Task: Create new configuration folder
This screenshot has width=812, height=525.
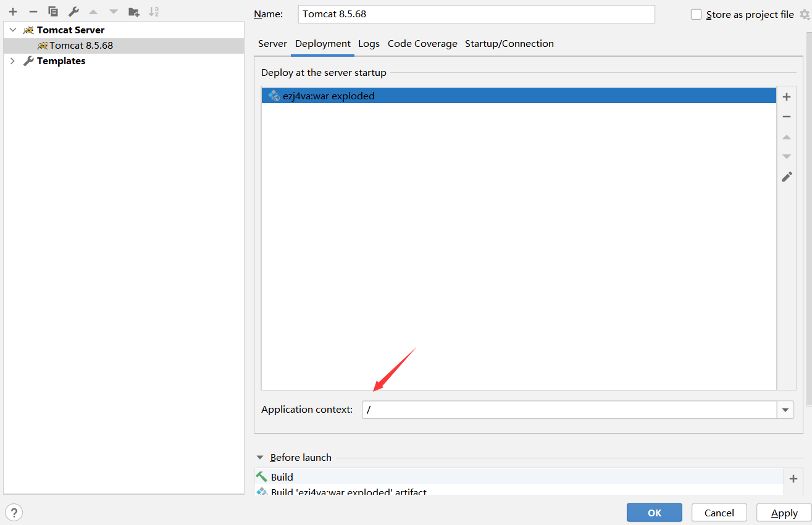Action: tap(133, 12)
